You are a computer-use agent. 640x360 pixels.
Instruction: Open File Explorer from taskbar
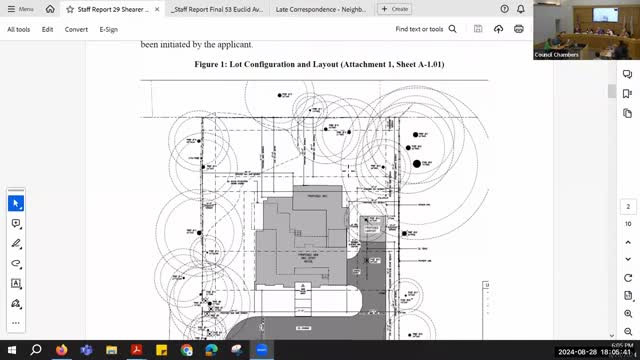click(x=111, y=350)
